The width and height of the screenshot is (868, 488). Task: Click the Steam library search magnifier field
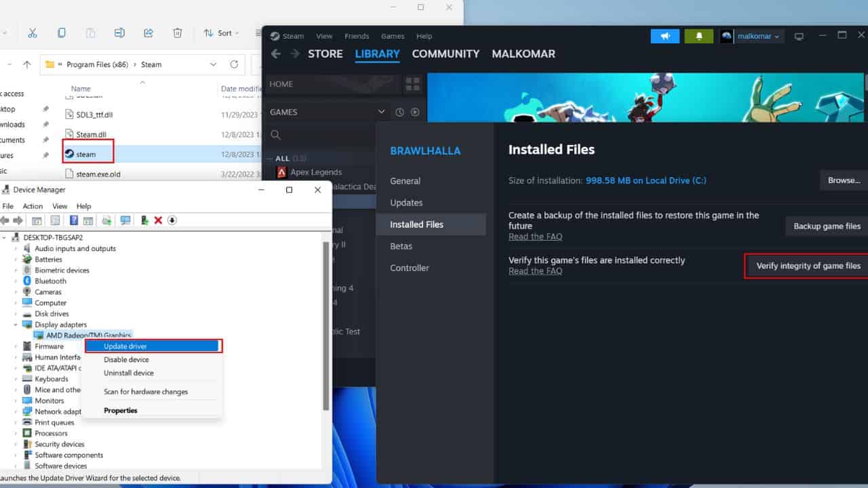pos(276,136)
